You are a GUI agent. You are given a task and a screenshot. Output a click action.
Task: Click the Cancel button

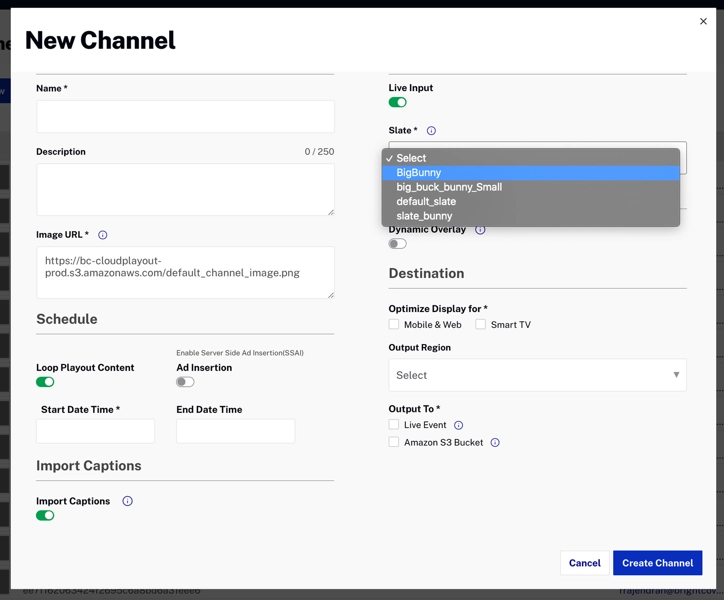click(585, 563)
